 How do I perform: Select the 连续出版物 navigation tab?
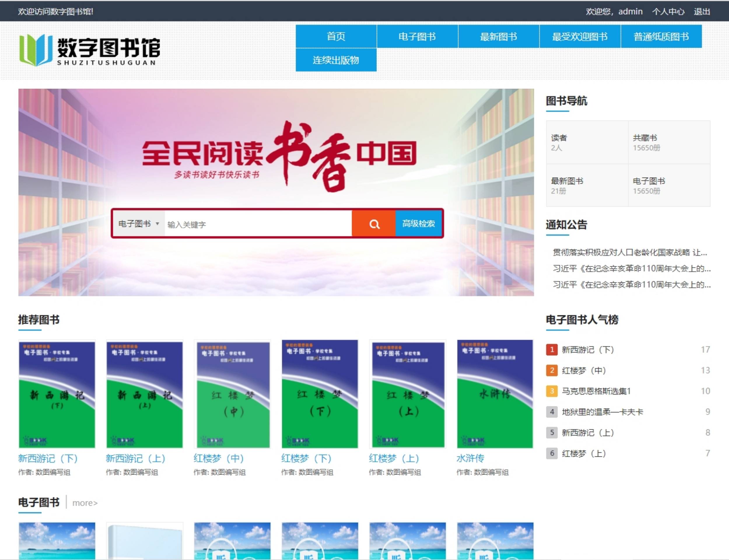coord(336,60)
